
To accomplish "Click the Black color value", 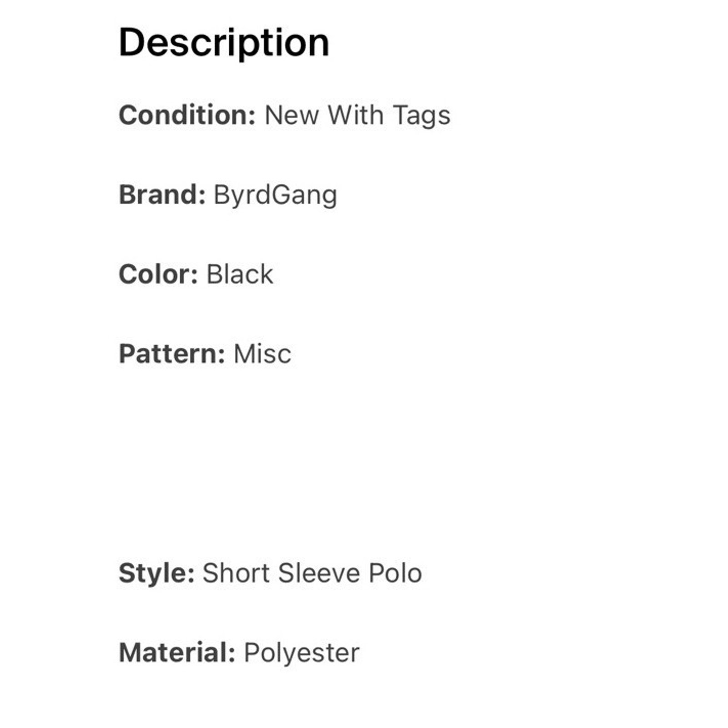I will (x=240, y=274).
